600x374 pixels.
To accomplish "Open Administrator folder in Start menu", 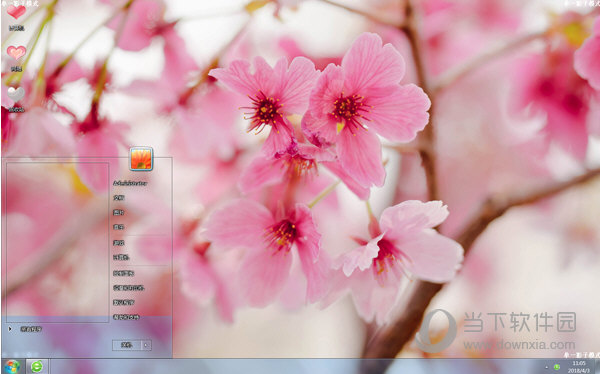I will (130, 183).
